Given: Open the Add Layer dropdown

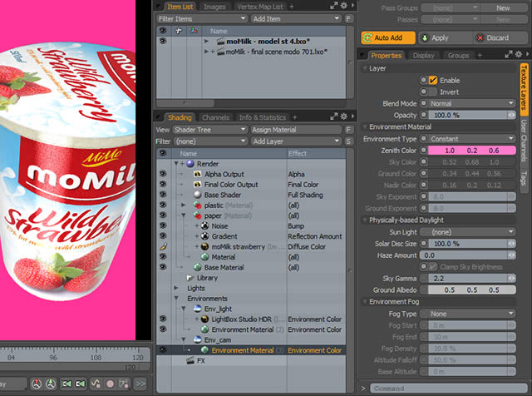Looking at the screenshot, I should click(x=296, y=141).
